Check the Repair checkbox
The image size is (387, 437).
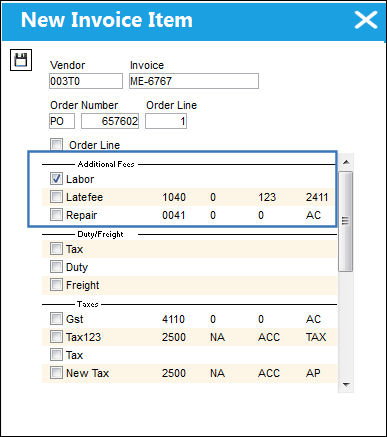pos(56,215)
